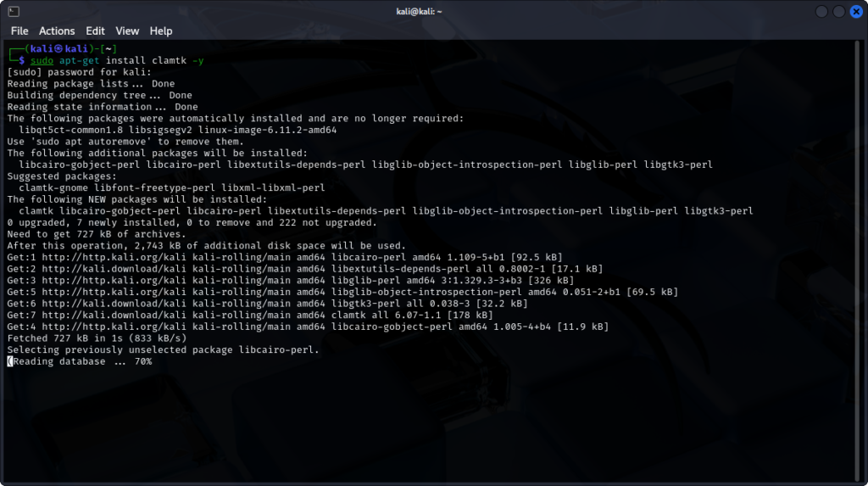Open the File menu
868x486 pixels.
coord(19,31)
